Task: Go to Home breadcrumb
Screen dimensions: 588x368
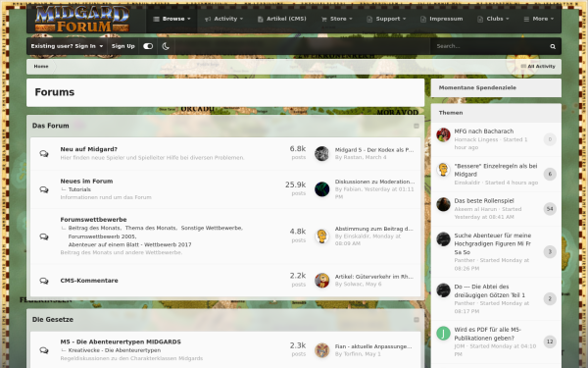Action: 41,67
